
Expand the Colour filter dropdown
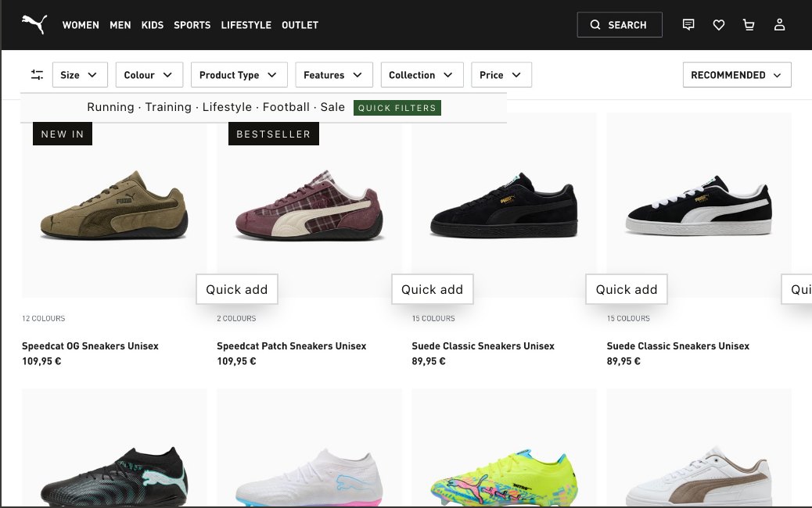pos(149,75)
